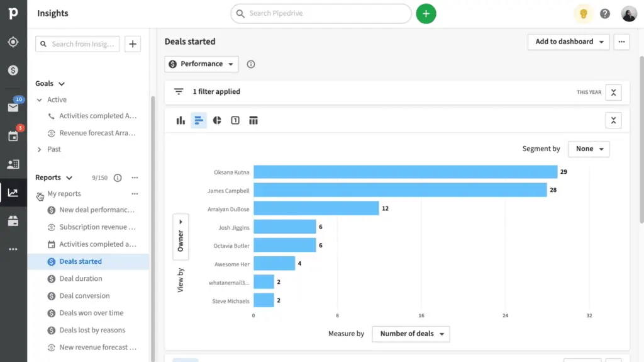
Task: Open the More ellipsis in left sidebar
Action: [x=13, y=249]
